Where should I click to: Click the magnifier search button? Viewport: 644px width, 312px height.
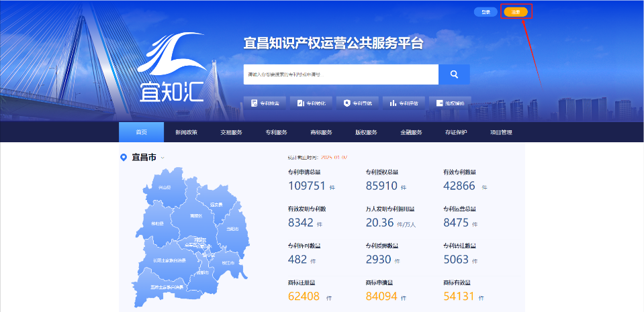454,74
